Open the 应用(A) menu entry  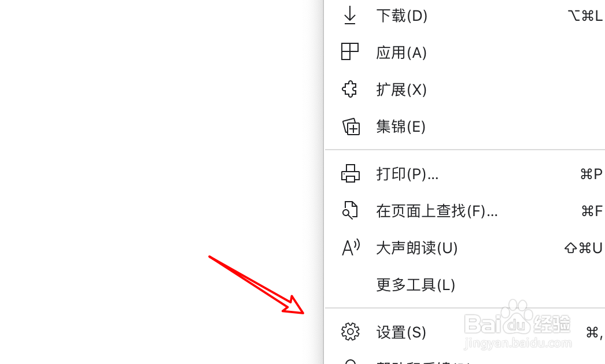[464, 53]
